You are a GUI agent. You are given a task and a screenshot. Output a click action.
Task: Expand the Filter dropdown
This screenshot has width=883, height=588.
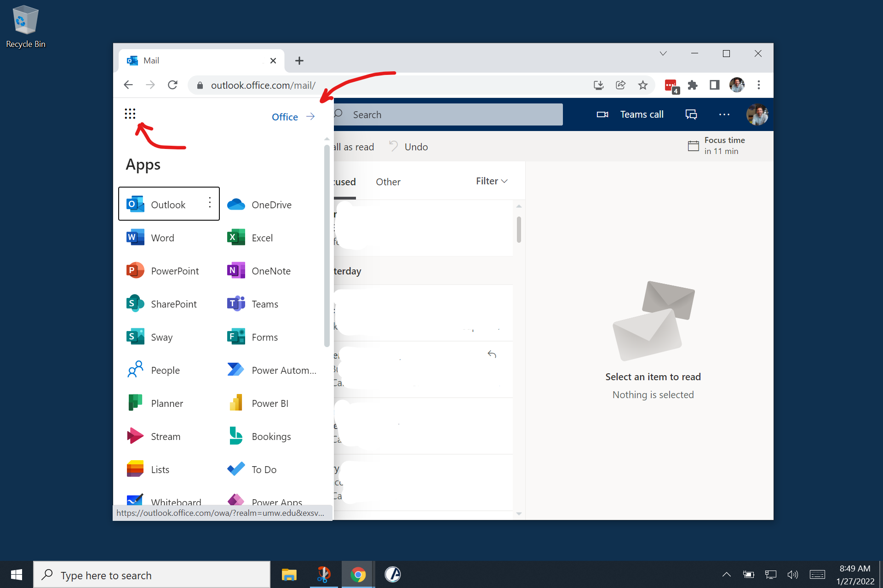click(492, 181)
